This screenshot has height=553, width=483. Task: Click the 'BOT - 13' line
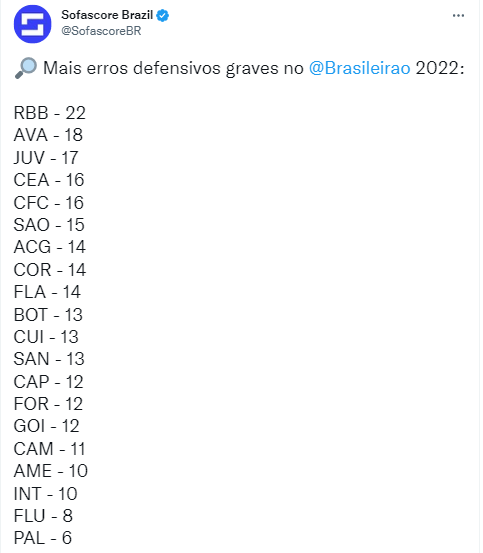pyautogui.click(x=48, y=315)
